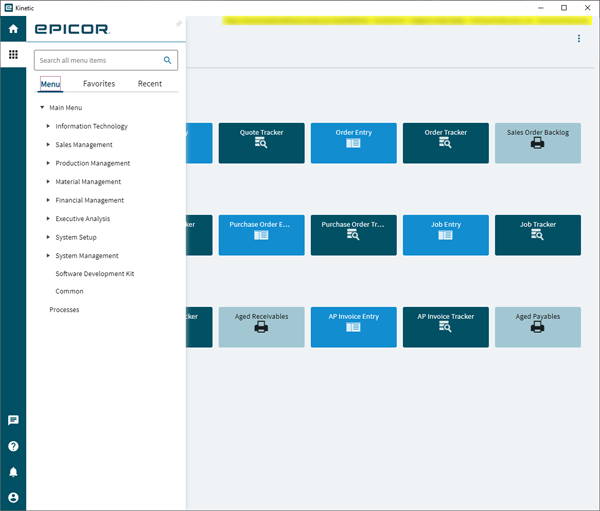Open Production Management menu label
600x511 pixels.
pos(93,163)
